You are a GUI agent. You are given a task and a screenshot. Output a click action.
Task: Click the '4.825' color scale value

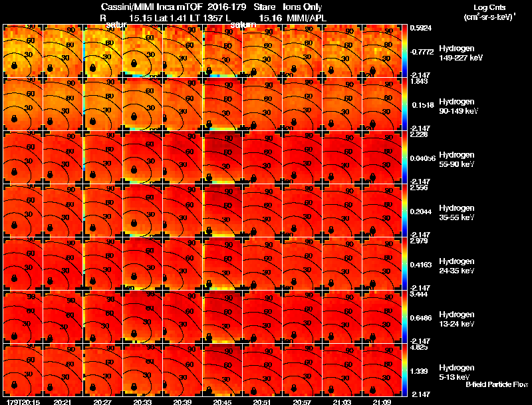pyautogui.click(x=419, y=347)
